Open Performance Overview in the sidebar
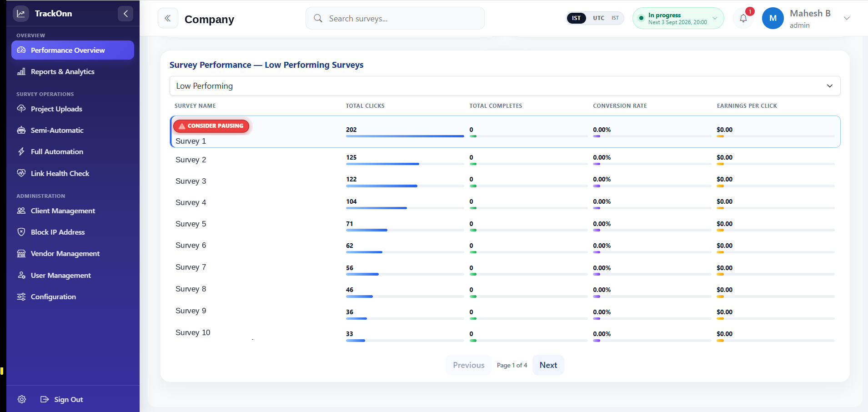The image size is (868, 412). coord(73,50)
